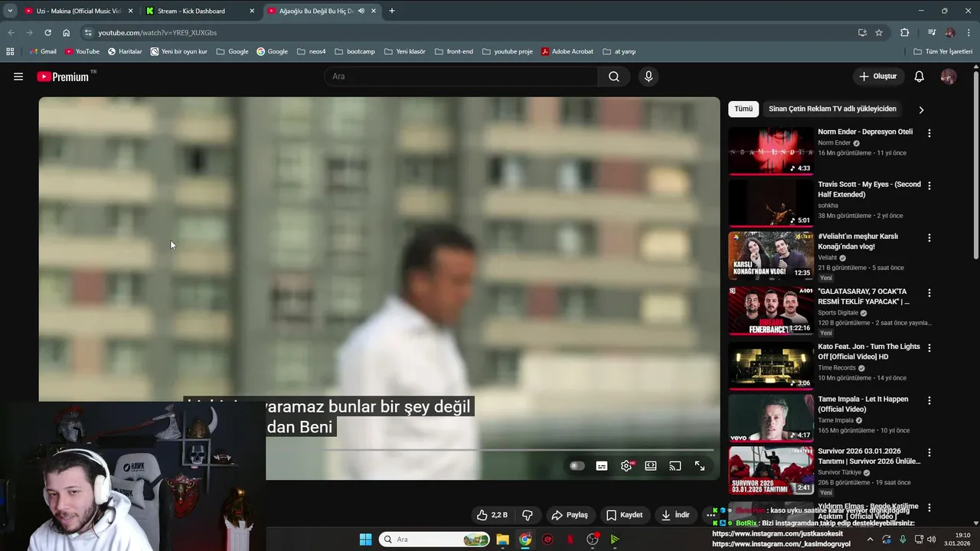View site information icon in address bar
The height and width of the screenshot is (551, 980).
coord(88,33)
